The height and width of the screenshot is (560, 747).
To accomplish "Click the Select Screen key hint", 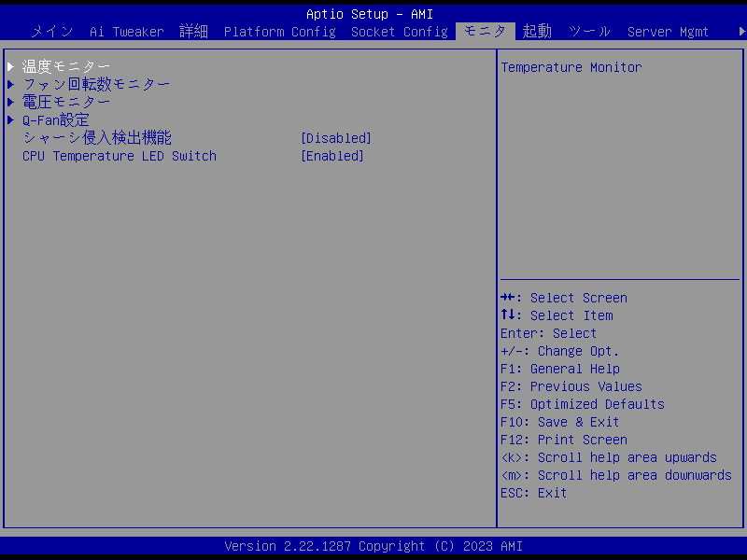I will (564, 298).
